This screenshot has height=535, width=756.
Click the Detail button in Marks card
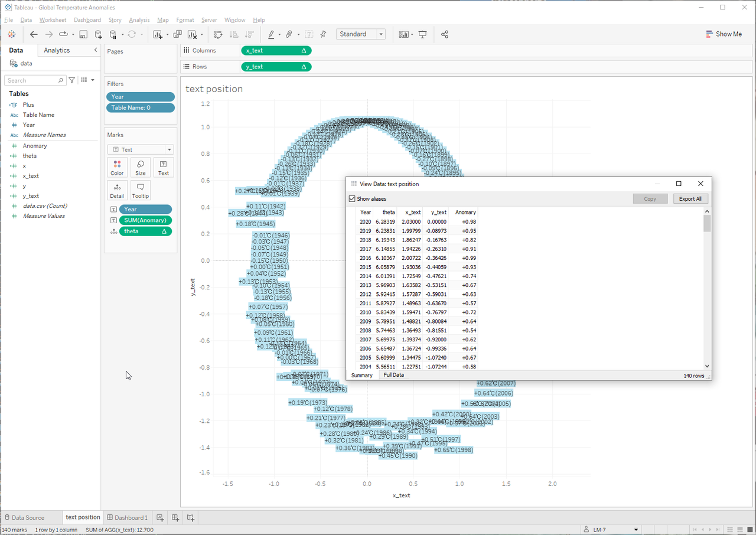tap(117, 191)
